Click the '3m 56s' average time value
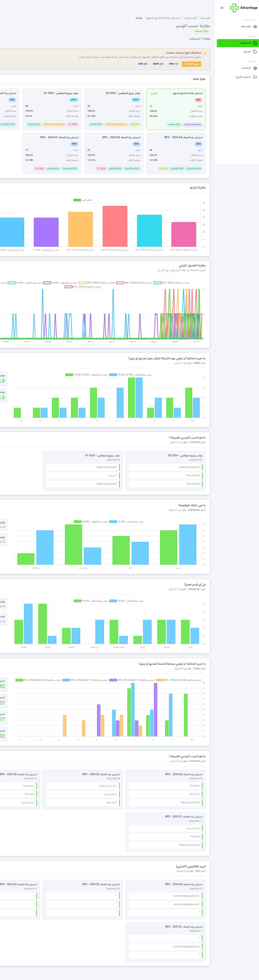Viewport: 259px width, 980px height. point(153,116)
